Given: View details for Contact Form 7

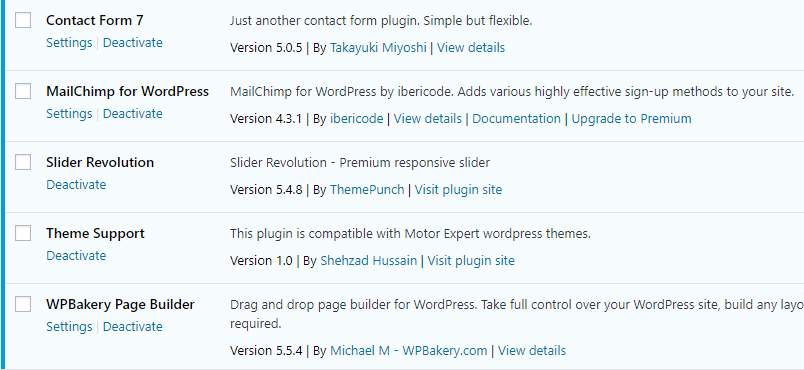Looking at the screenshot, I should tap(471, 48).
